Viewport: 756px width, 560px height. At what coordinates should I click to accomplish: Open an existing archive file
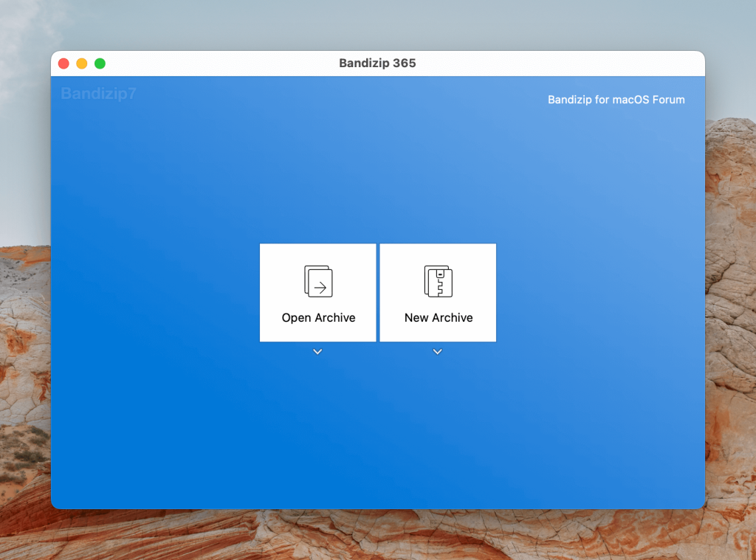coord(317,292)
